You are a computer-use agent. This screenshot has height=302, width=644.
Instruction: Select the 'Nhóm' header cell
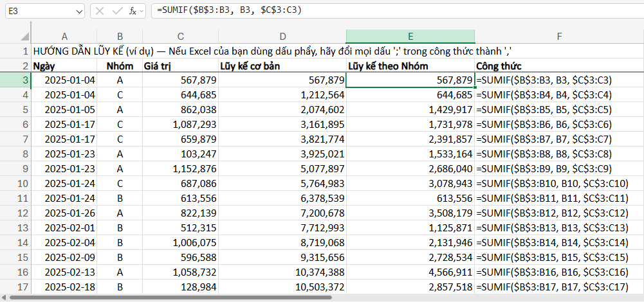[120, 66]
